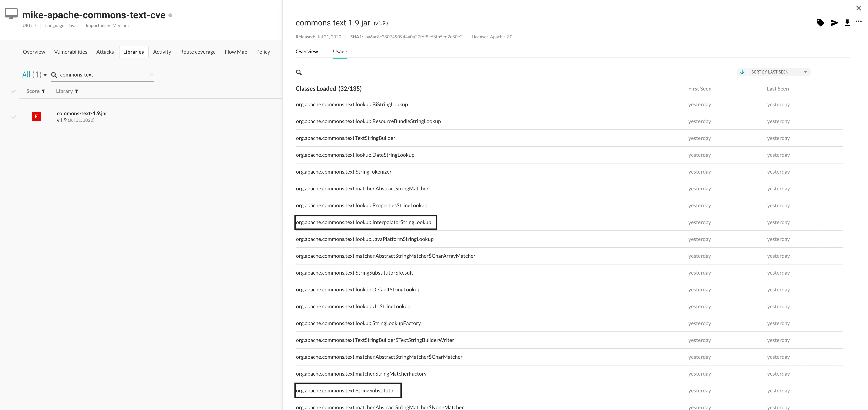The image size is (868, 410).
Task: Clear the commons-text search with the X
Action: [151, 74]
